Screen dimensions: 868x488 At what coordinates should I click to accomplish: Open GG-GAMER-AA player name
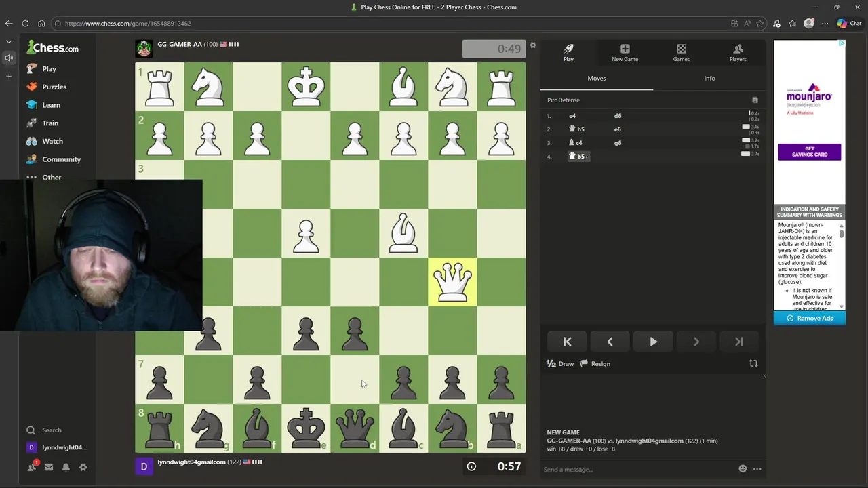pos(180,45)
